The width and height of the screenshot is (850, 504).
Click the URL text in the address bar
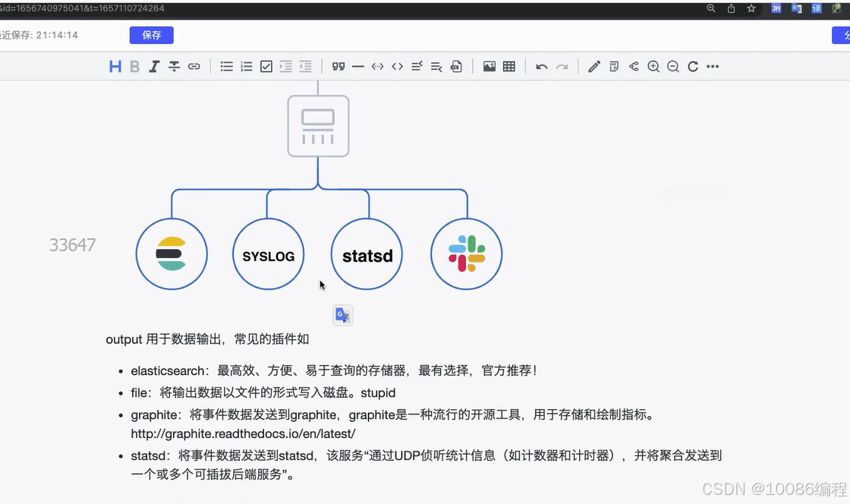(83, 8)
